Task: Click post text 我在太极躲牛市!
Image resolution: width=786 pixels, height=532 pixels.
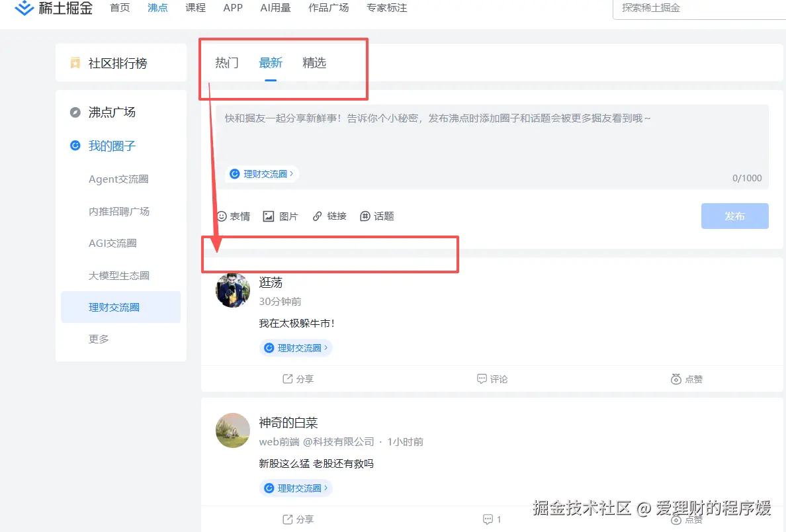Action: 297,324
